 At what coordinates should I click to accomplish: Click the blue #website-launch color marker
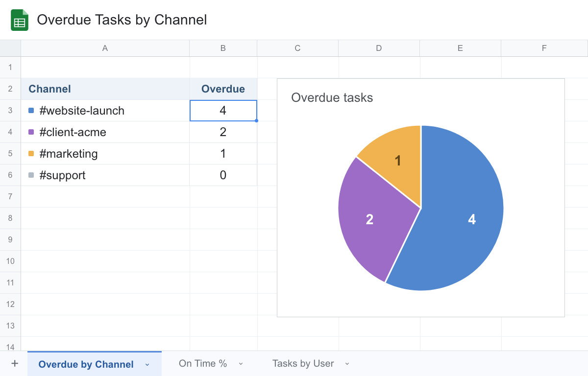(x=31, y=111)
